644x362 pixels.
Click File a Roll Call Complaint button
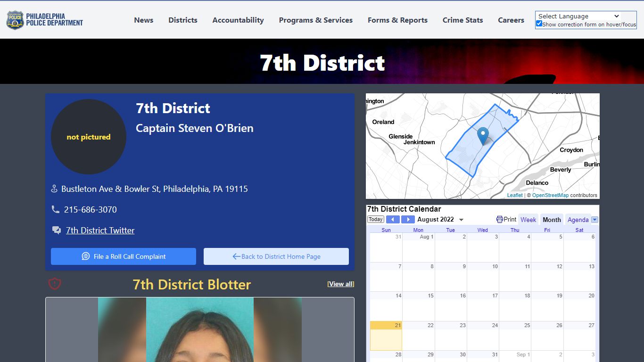pyautogui.click(x=124, y=256)
